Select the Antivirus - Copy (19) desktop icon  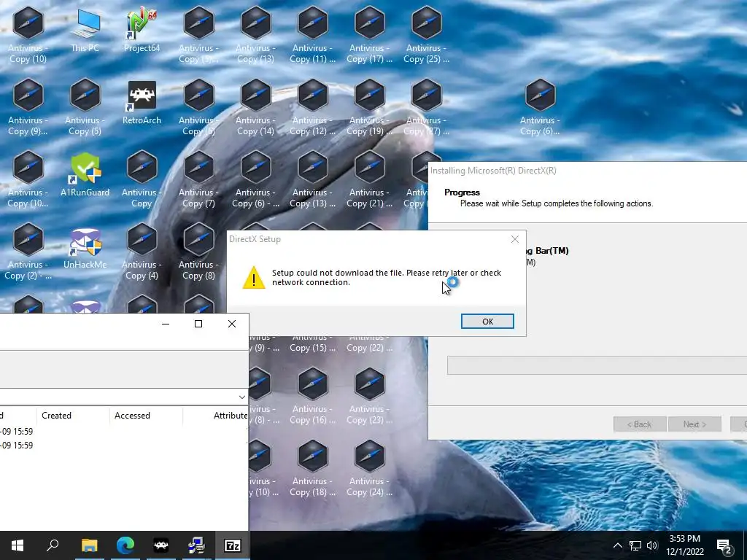[369, 108]
